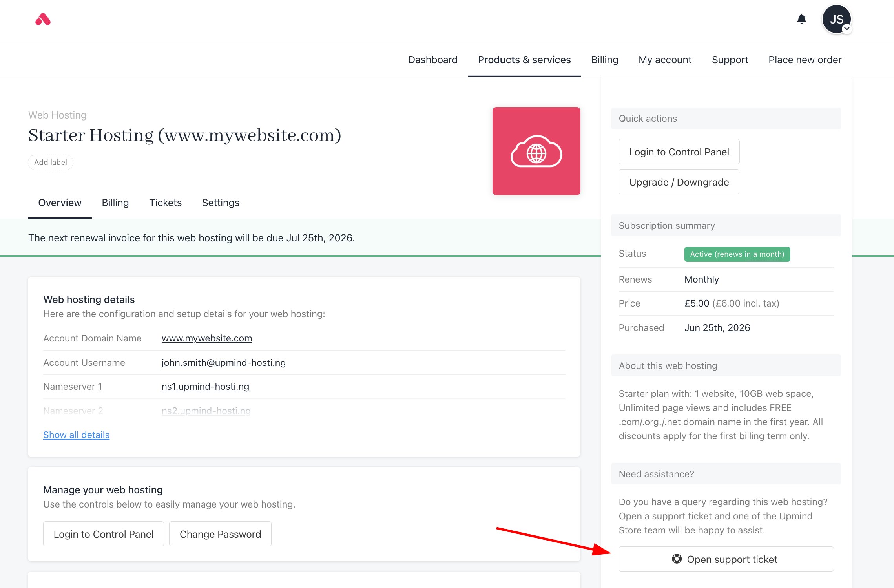Go to the Dashboard menu item

pos(432,60)
